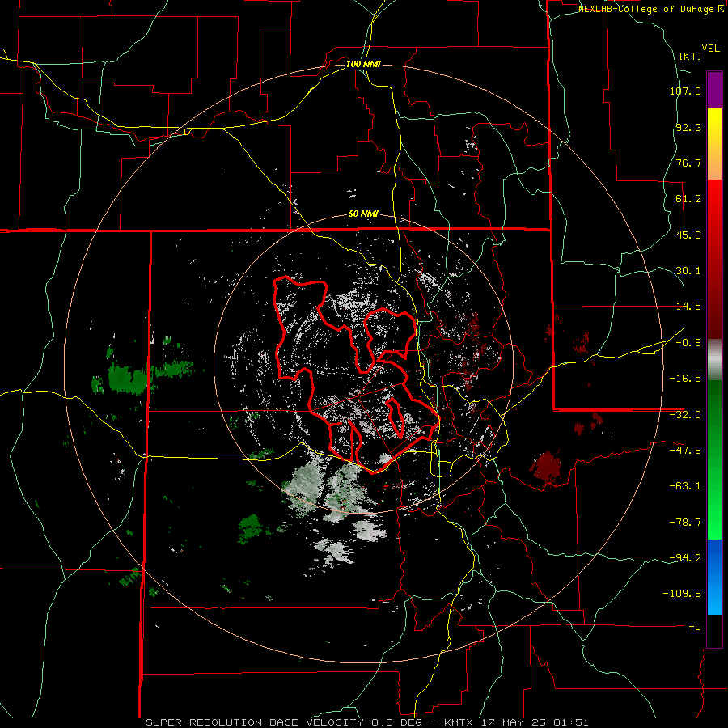Click the 50 NMI range ring label
Viewport: 728px width, 728px height.
(363, 214)
